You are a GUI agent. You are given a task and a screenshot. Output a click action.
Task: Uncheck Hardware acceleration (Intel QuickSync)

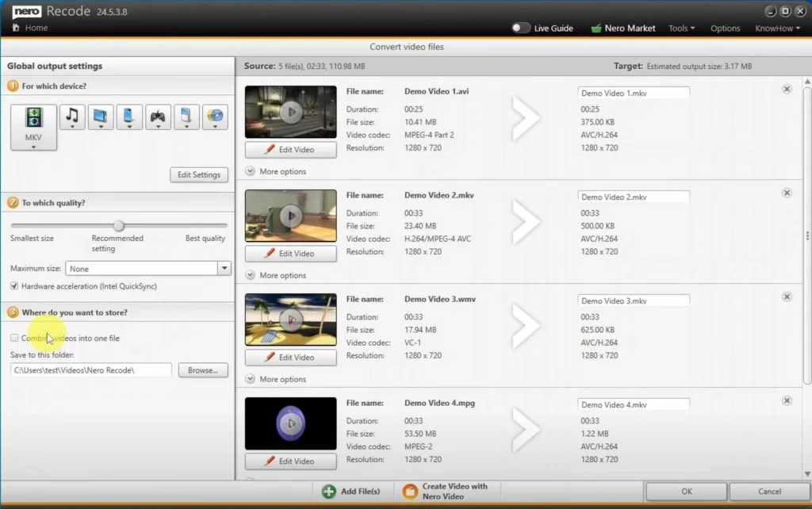[14, 285]
